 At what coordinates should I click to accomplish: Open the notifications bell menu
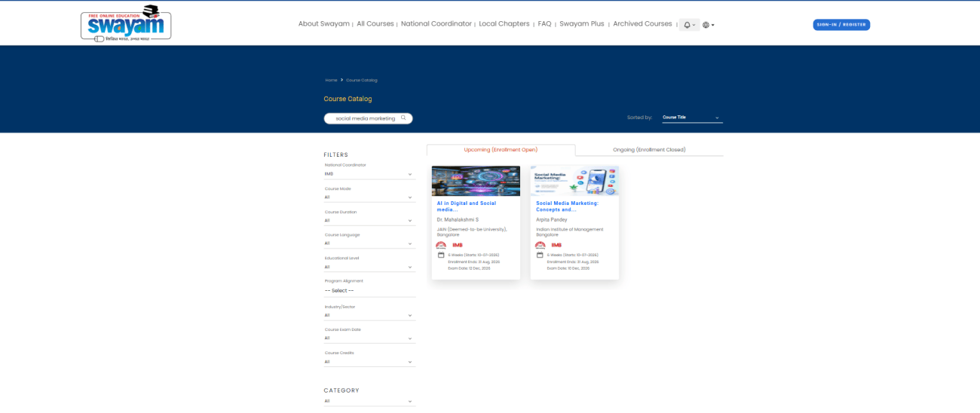pyautogui.click(x=689, y=25)
